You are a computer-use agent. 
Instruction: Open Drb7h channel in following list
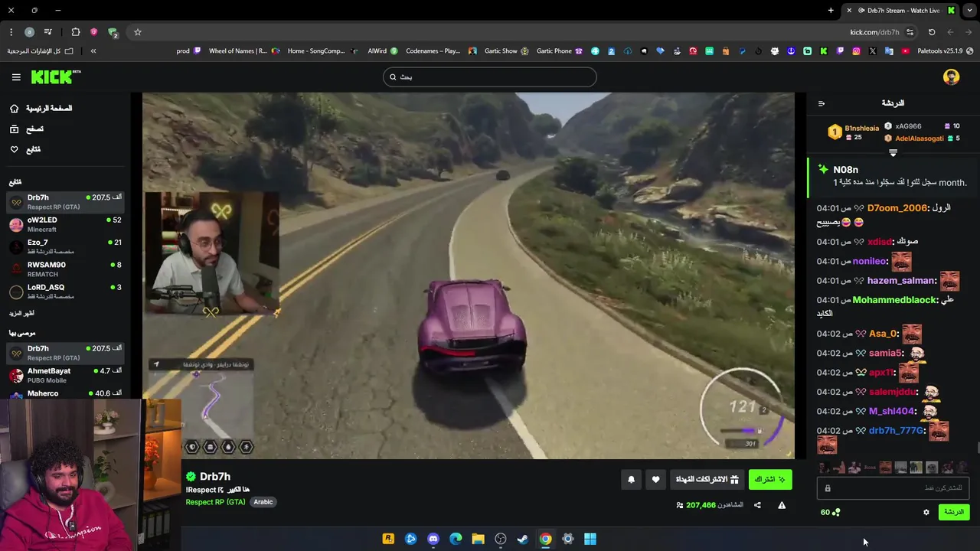point(66,202)
